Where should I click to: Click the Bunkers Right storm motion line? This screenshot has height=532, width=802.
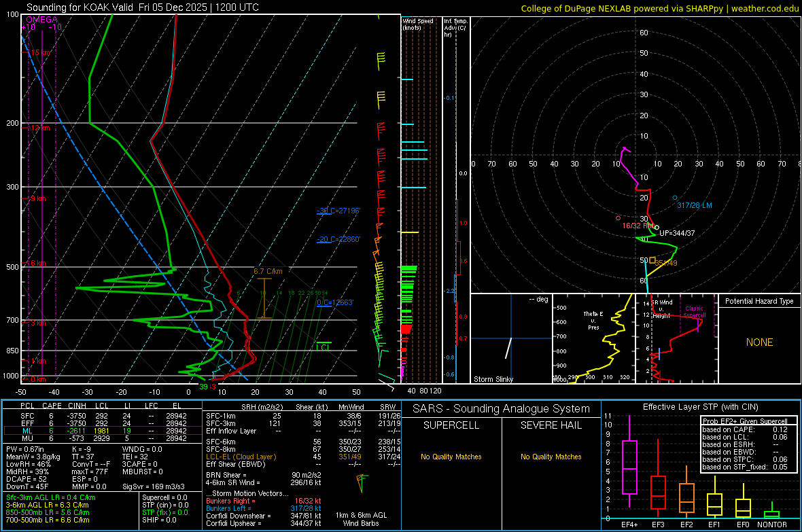pos(264,501)
